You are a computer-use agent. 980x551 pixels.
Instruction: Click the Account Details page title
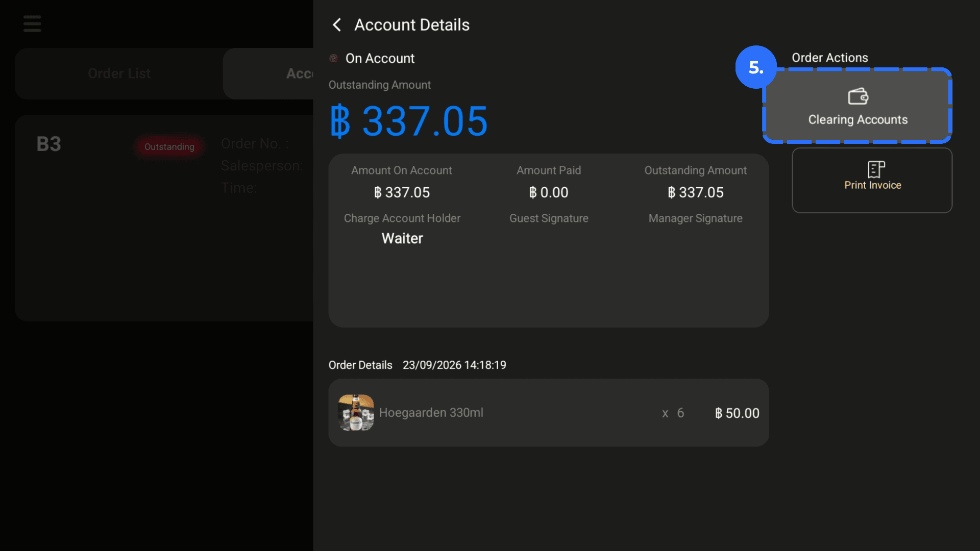coord(412,24)
